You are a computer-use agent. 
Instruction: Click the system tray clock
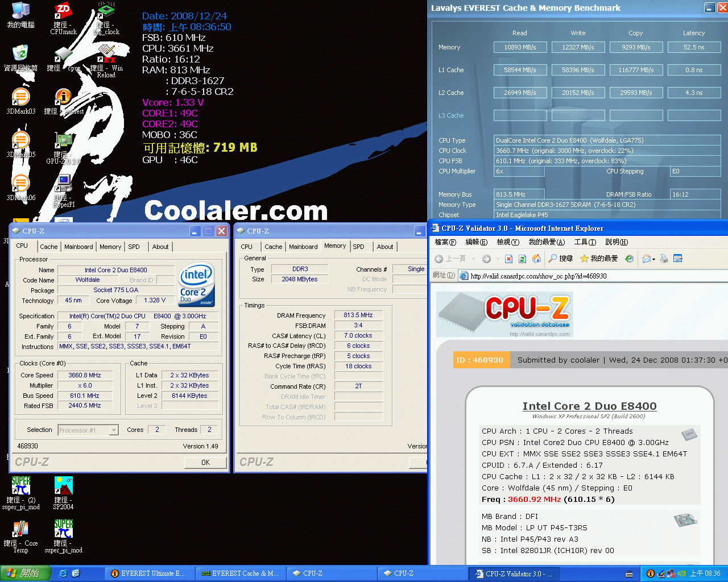coord(705,573)
